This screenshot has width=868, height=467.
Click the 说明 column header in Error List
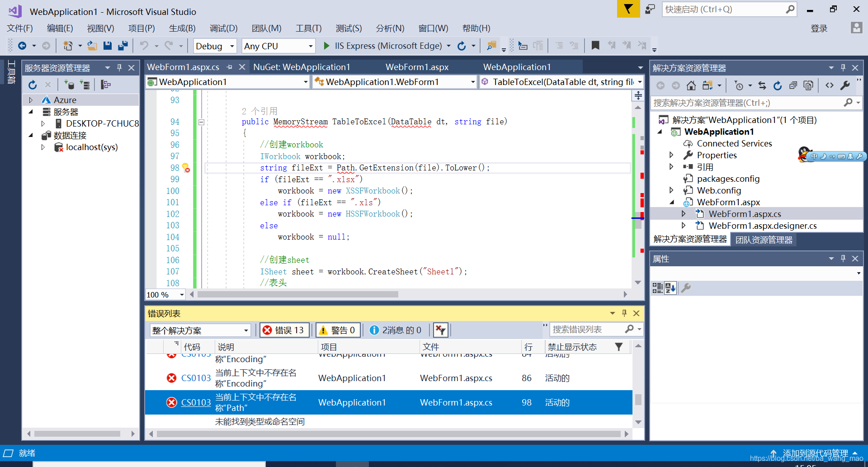(x=266, y=347)
